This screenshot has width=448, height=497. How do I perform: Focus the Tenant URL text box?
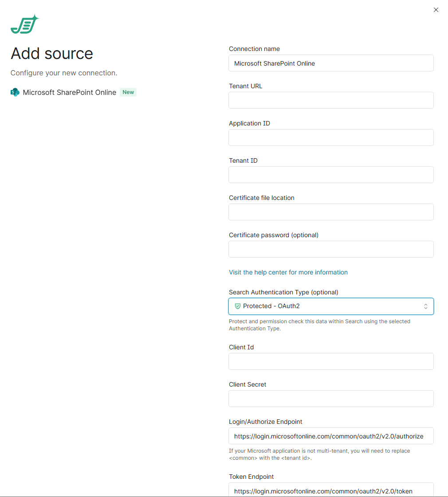(x=330, y=100)
